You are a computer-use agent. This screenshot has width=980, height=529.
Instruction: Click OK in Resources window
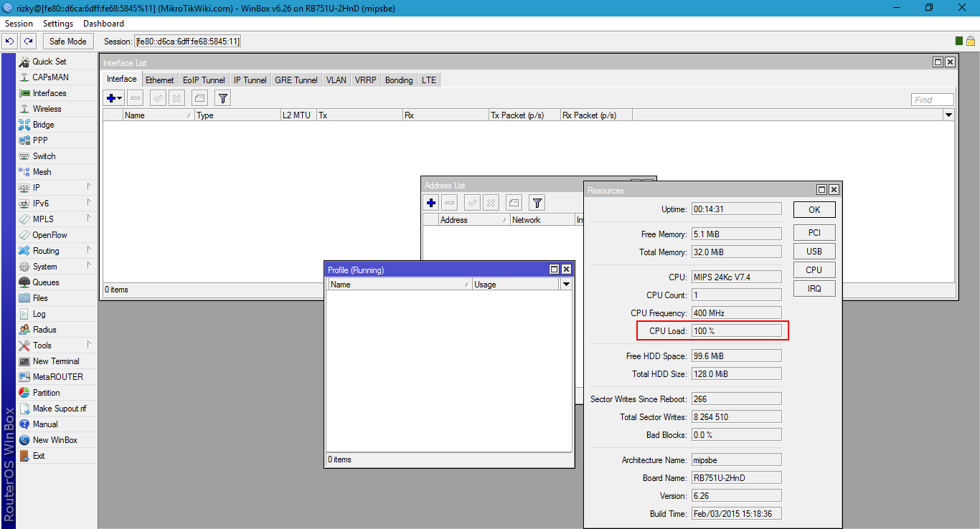(x=814, y=210)
